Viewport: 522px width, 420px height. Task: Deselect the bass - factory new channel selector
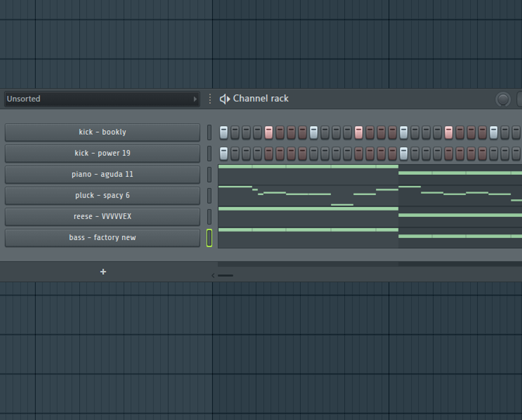(209, 237)
